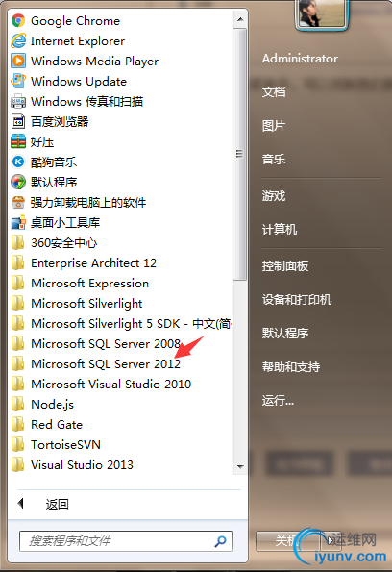Open Windows Media Player icon

pos(18,61)
